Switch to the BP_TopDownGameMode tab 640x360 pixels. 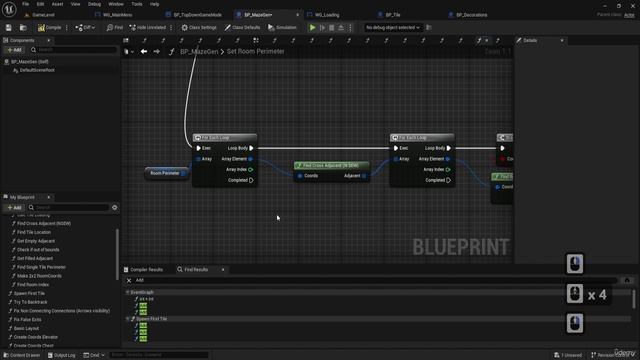coord(197,15)
